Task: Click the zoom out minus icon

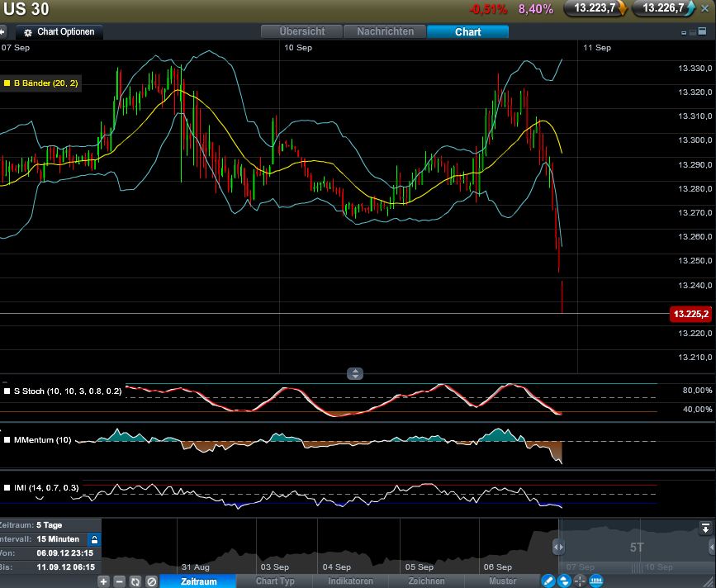Action: click(x=119, y=581)
